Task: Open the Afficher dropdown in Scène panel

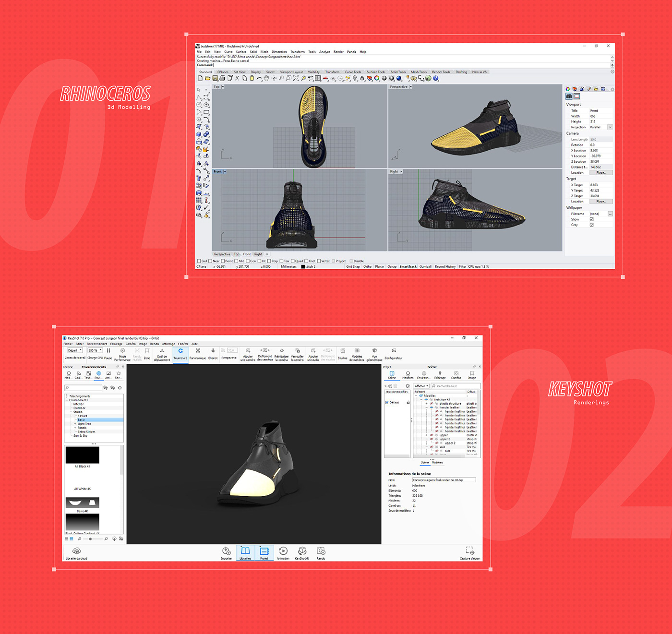Action: 421,386
